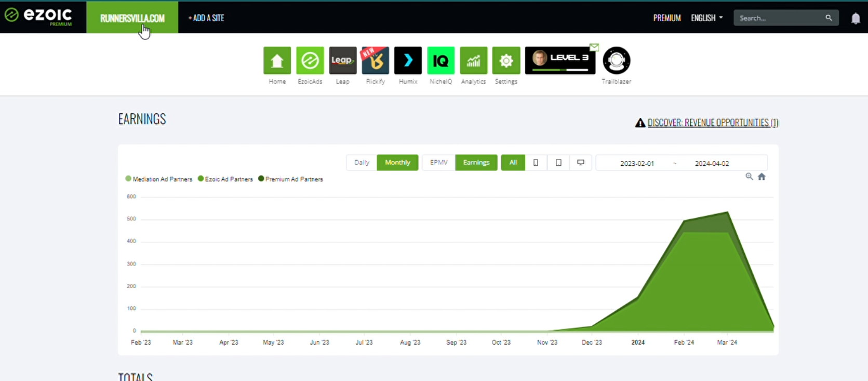Reset chart with the home icon
The width and height of the screenshot is (868, 381).
[x=762, y=177]
